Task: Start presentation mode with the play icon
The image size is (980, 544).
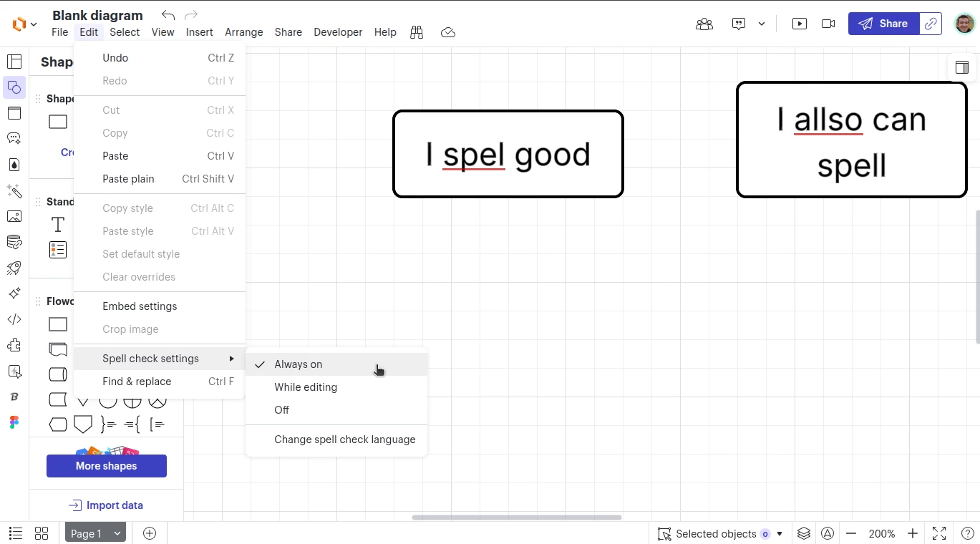Action: 800,24
